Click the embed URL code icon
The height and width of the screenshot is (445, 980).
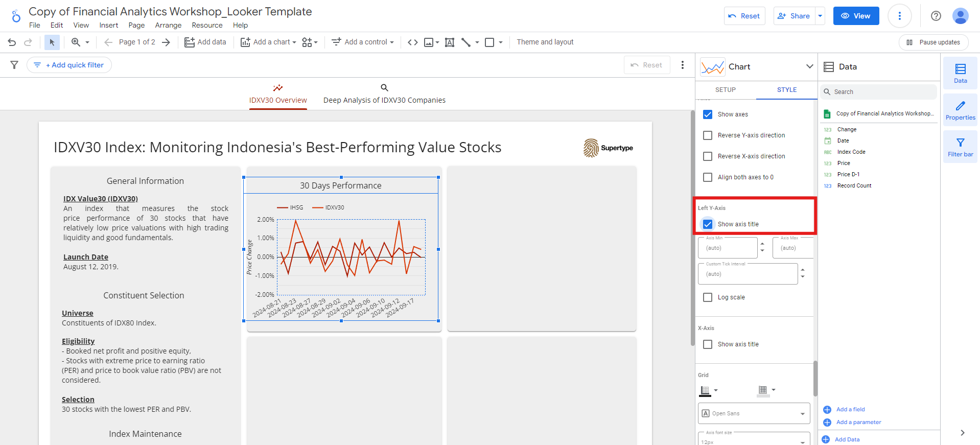click(412, 42)
